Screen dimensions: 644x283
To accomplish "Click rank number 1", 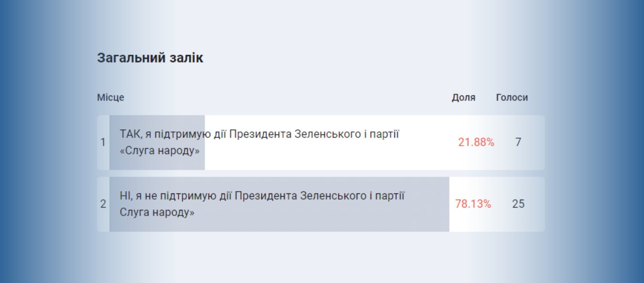I will point(103,142).
